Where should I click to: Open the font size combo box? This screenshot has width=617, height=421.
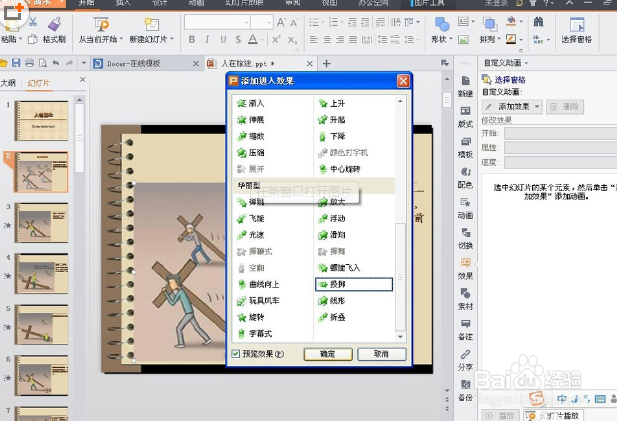pos(262,22)
